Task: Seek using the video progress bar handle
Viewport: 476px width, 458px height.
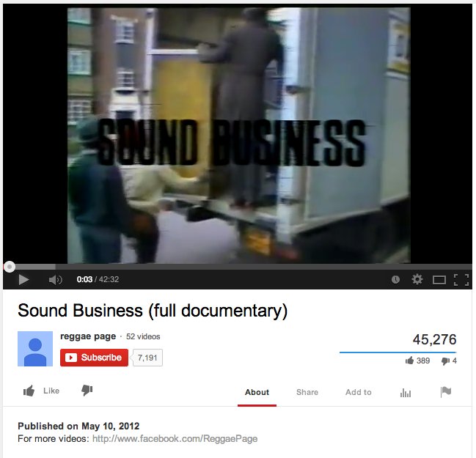Action: coord(10,267)
